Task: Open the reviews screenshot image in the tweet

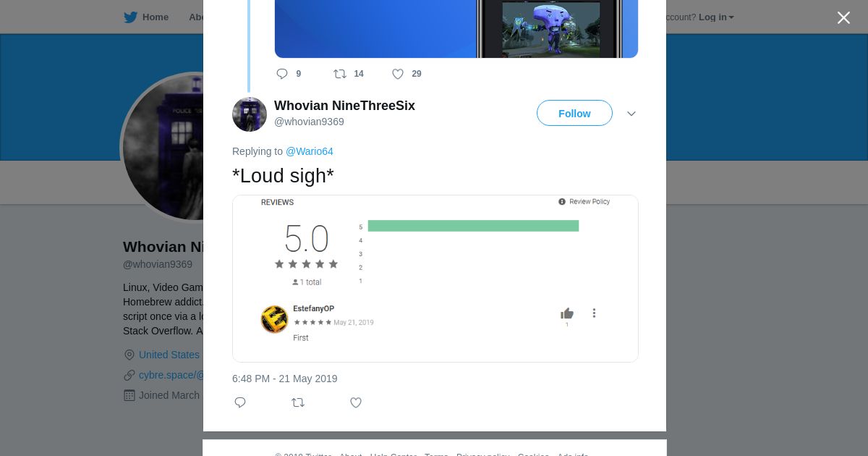Action: click(x=435, y=279)
